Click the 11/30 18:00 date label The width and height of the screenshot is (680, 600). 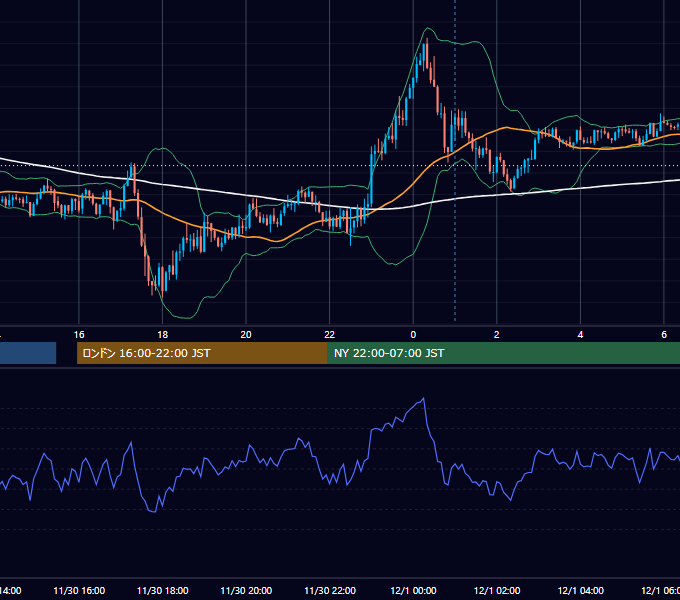click(163, 590)
